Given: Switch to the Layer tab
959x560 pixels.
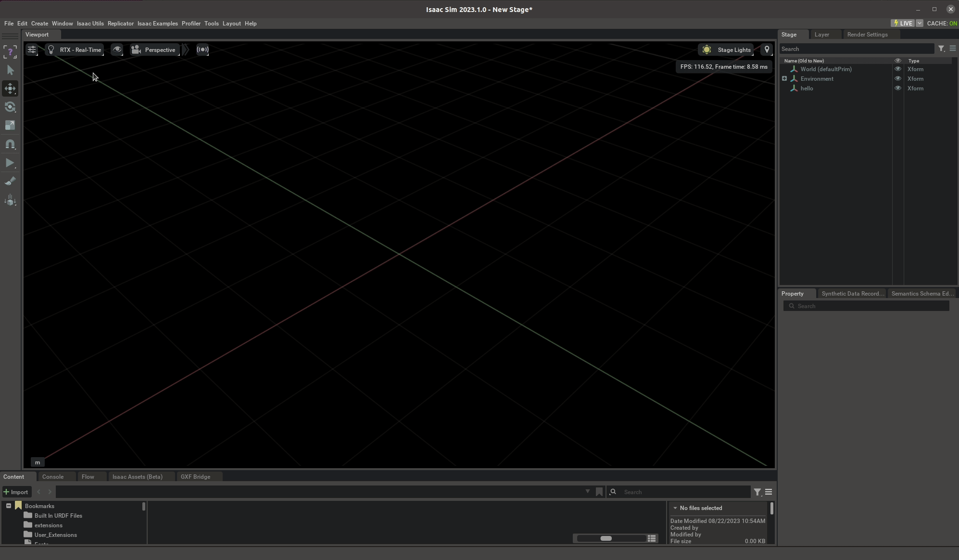Looking at the screenshot, I should [821, 35].
